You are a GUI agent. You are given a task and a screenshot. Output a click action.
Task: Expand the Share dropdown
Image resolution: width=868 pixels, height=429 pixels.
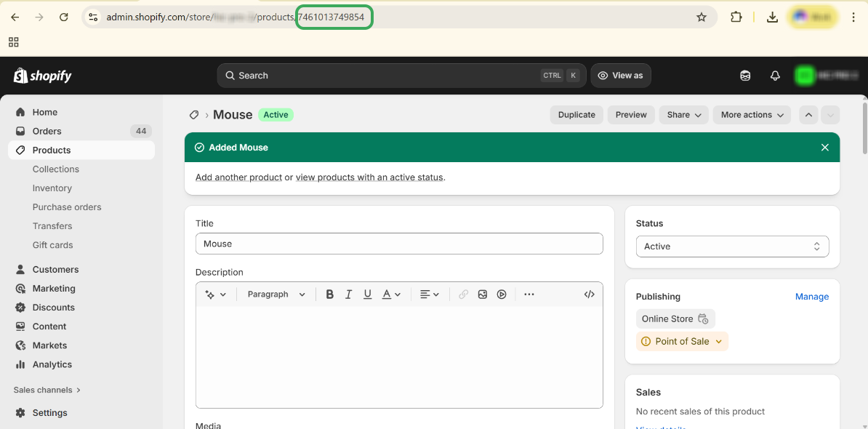pyautogui.click(x=683, y=115)
